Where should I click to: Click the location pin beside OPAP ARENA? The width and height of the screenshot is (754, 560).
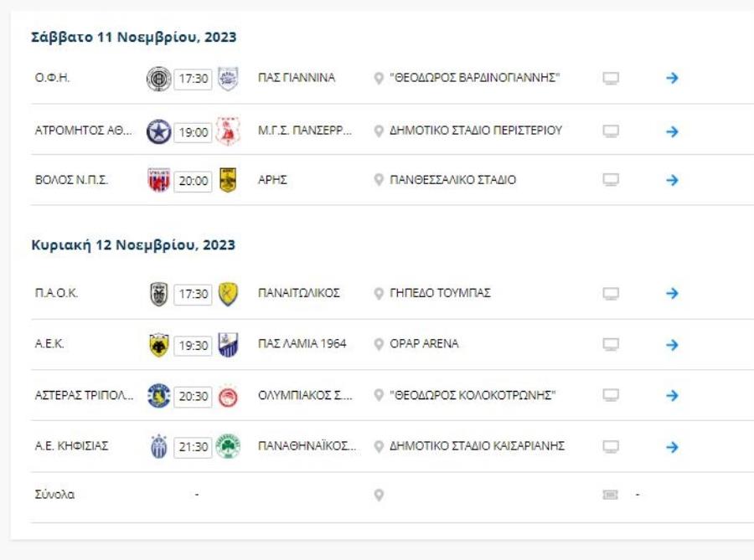tap(379, 344)
